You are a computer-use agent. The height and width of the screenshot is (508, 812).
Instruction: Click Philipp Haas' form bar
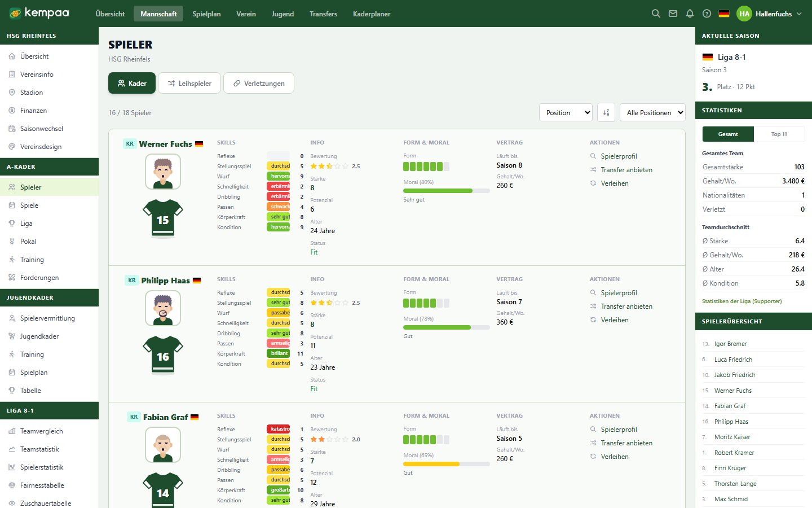pyautogui.click(x=426, y=303)
